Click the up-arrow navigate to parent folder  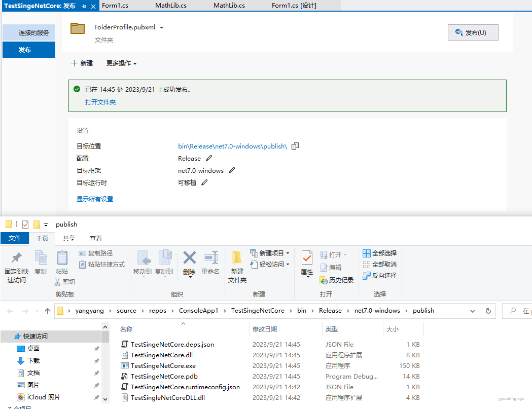(48, 311)
